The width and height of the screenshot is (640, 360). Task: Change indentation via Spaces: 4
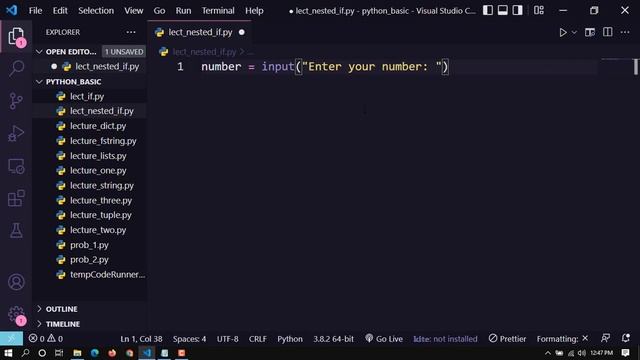[189, 339]
